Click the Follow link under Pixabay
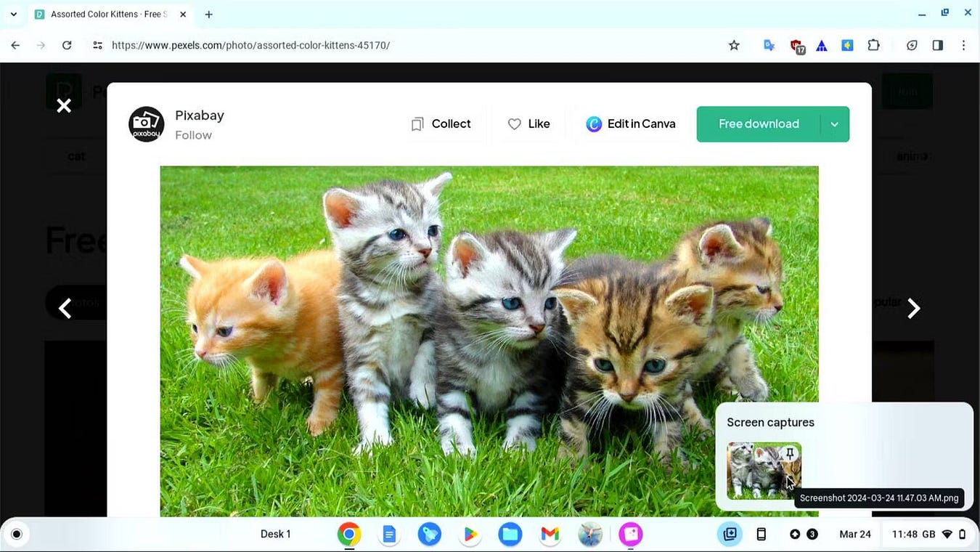 194,135
